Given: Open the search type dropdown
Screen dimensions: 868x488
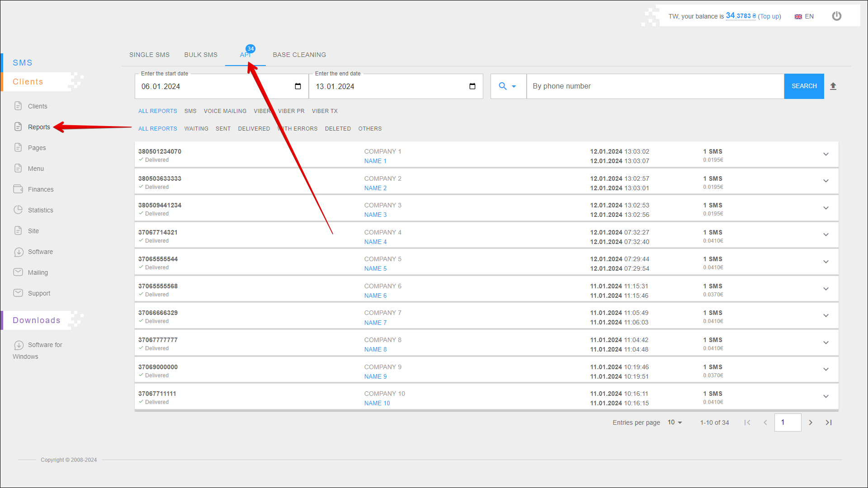Looking at the screenshot, I should tap(508, 86).
